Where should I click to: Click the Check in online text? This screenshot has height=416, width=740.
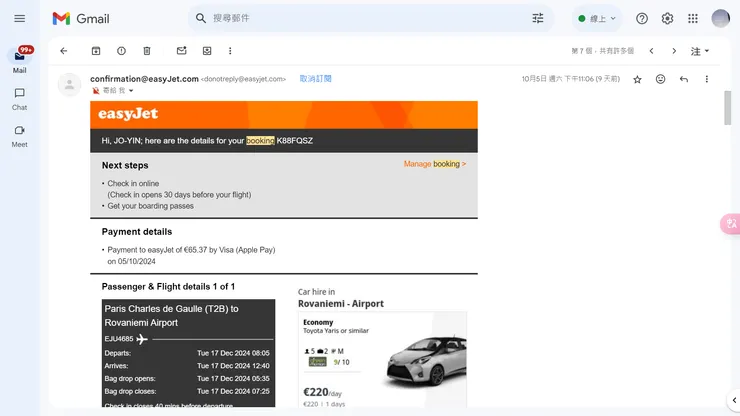(133, 183)
